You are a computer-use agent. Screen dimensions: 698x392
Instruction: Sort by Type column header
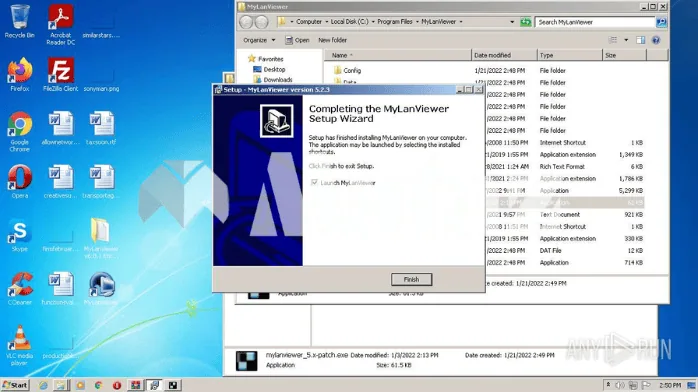coord(569,55)
